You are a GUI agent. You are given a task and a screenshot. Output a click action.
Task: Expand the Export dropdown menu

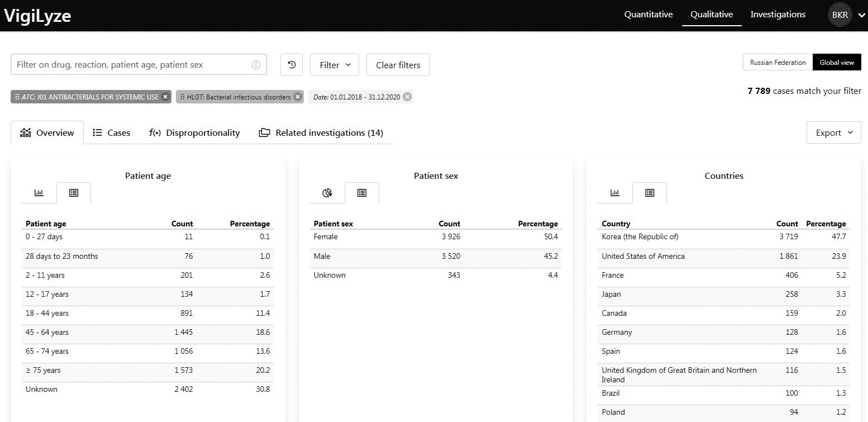833,132
